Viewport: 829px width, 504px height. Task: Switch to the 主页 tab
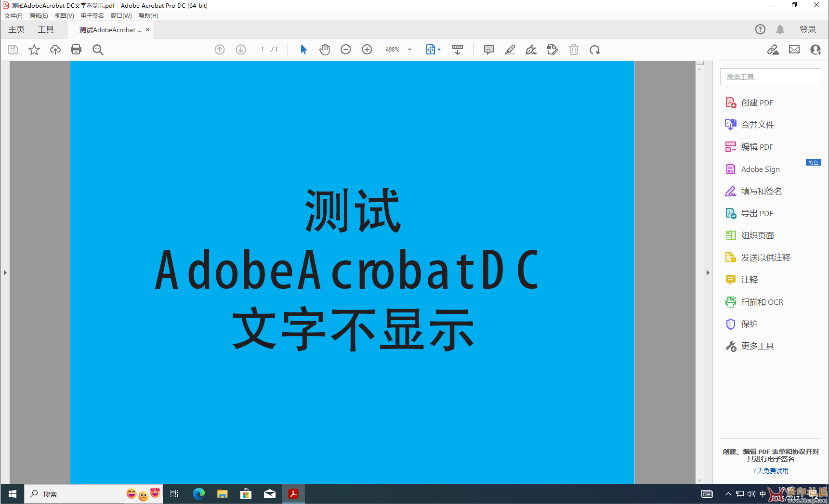(x=16, y=29)
